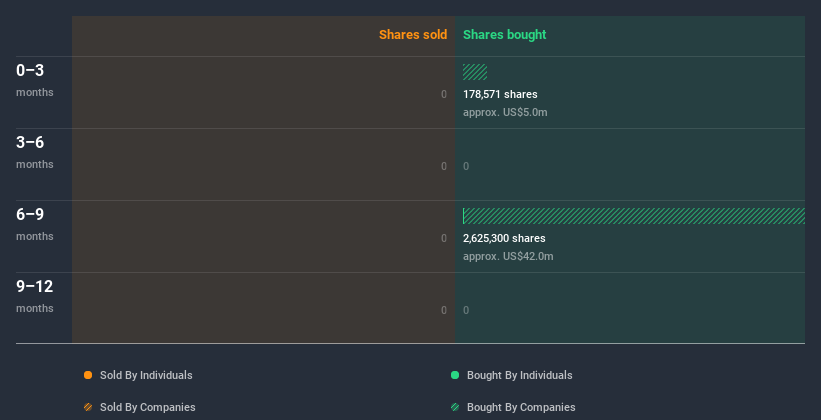Viewport: 821px width, 420px height.
Task: Select the 3–6 months row label
Action: click(35, 152)
